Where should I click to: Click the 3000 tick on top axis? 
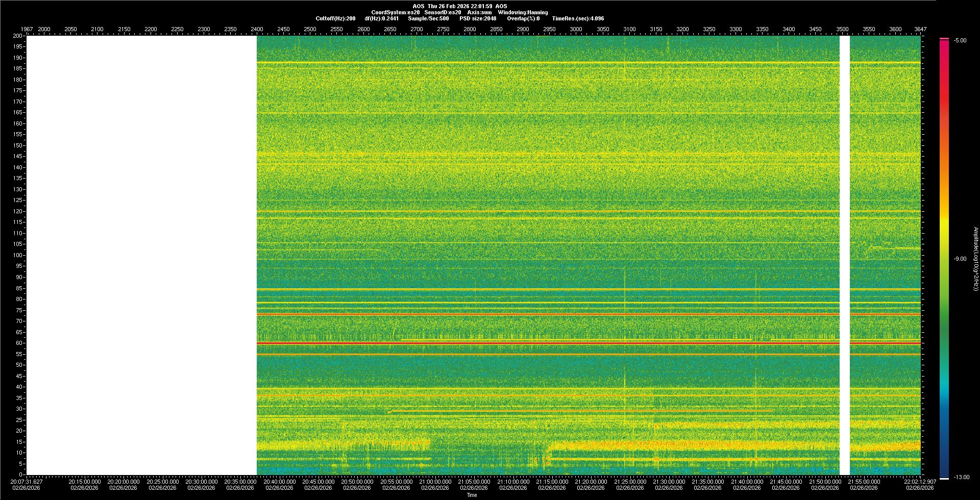(x=576, y=29)
